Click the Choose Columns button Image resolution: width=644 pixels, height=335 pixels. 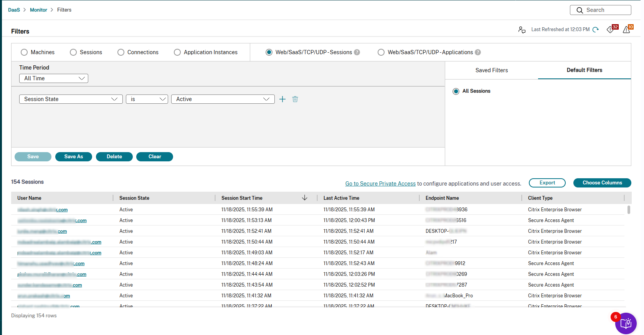click(602, 183)
